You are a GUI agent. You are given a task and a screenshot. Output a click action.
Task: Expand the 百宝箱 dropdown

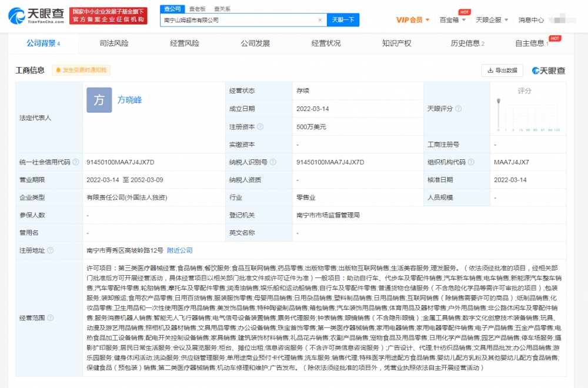tap(453, 20)
